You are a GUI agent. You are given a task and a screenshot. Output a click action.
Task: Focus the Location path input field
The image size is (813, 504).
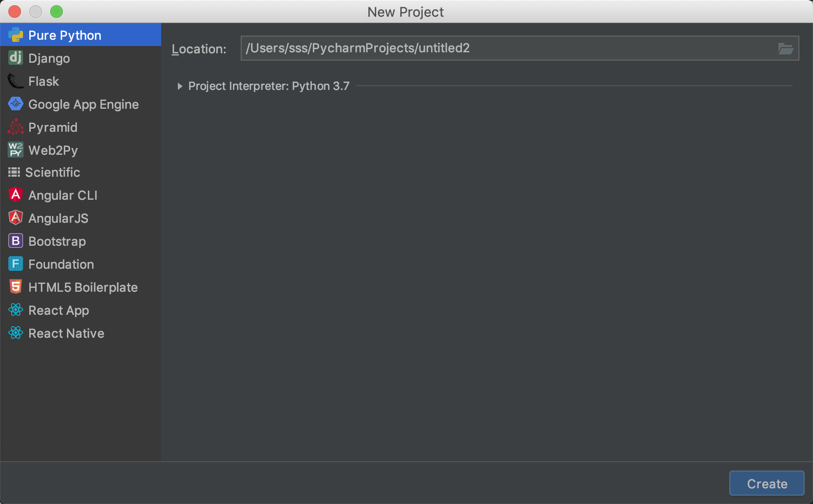click(x=520, y=48)
